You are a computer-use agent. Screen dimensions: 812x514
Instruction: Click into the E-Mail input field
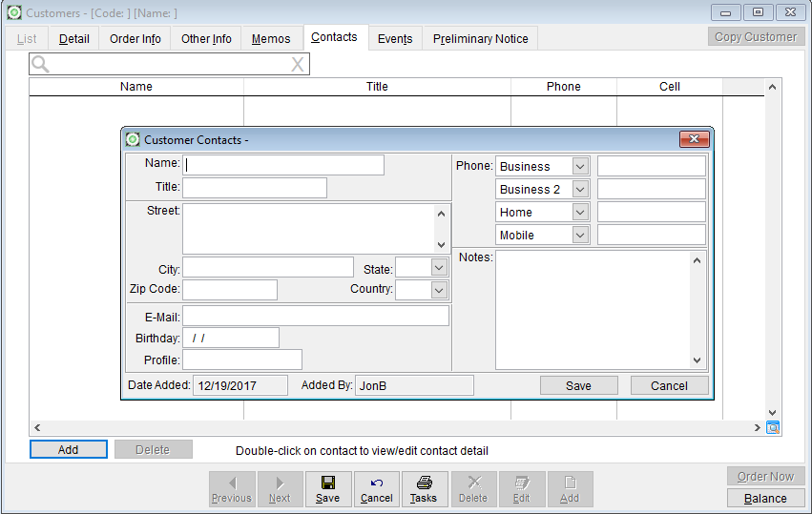tap(315, 316)
